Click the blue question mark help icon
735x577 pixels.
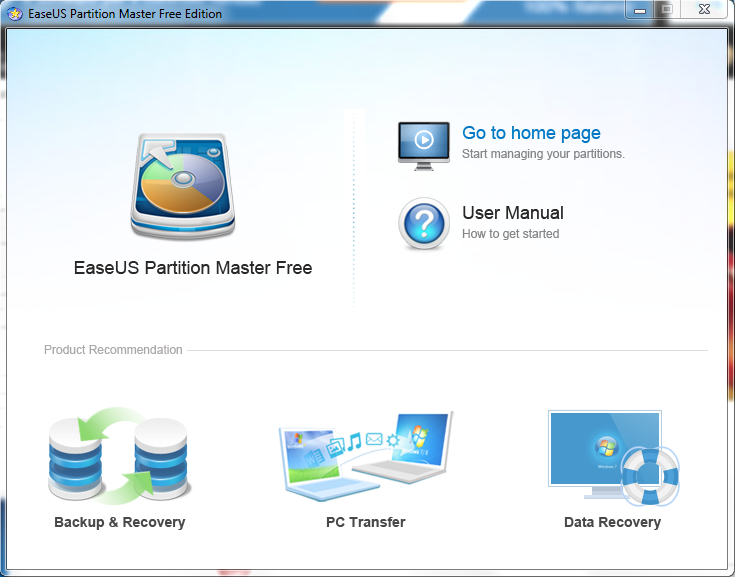(x=424, y=224)
